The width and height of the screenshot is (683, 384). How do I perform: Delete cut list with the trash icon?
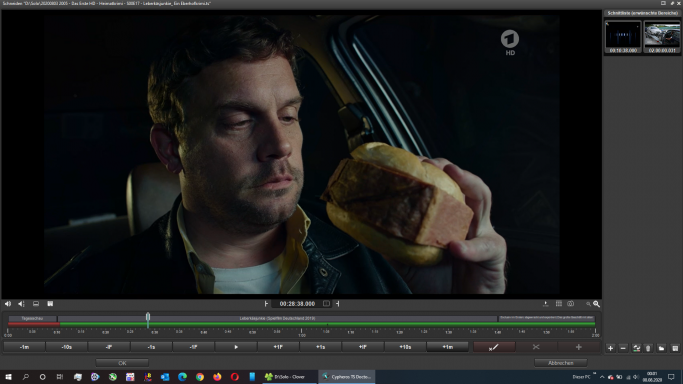[649, 348]
